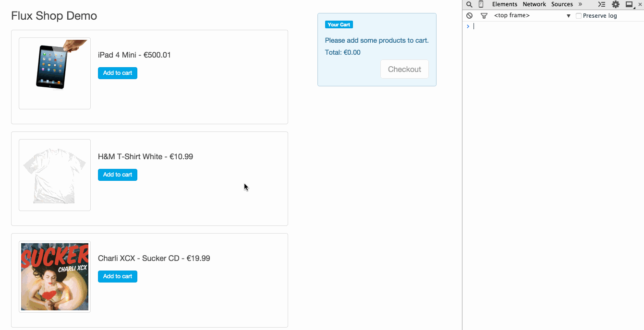Viewport: 644px width, 330px height.
Task: Open DevTools settings gear
Action: pos(615,4)
